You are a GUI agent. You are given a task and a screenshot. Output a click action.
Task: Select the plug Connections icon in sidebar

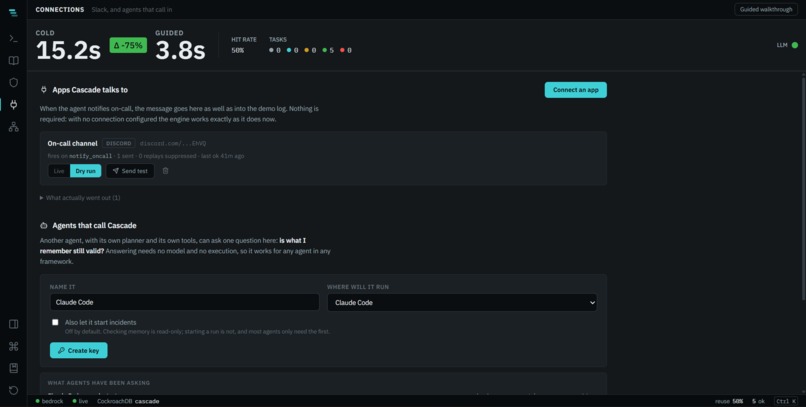point(13,105)
